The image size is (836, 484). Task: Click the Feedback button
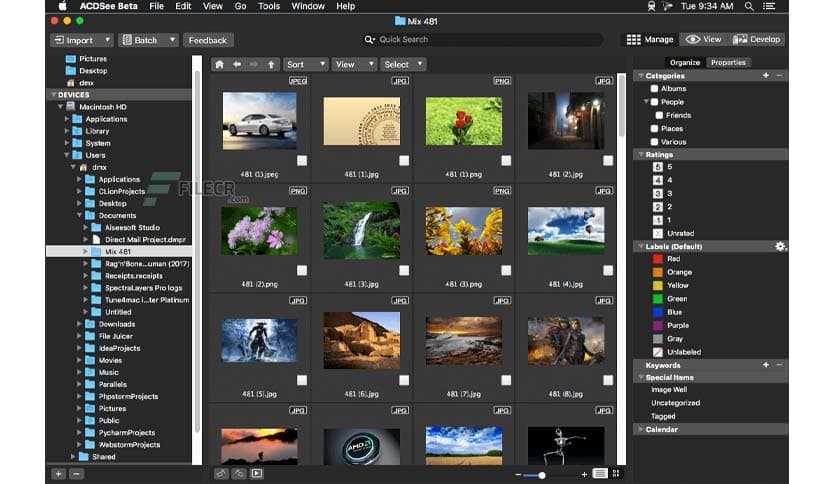[x=207, y=40]
